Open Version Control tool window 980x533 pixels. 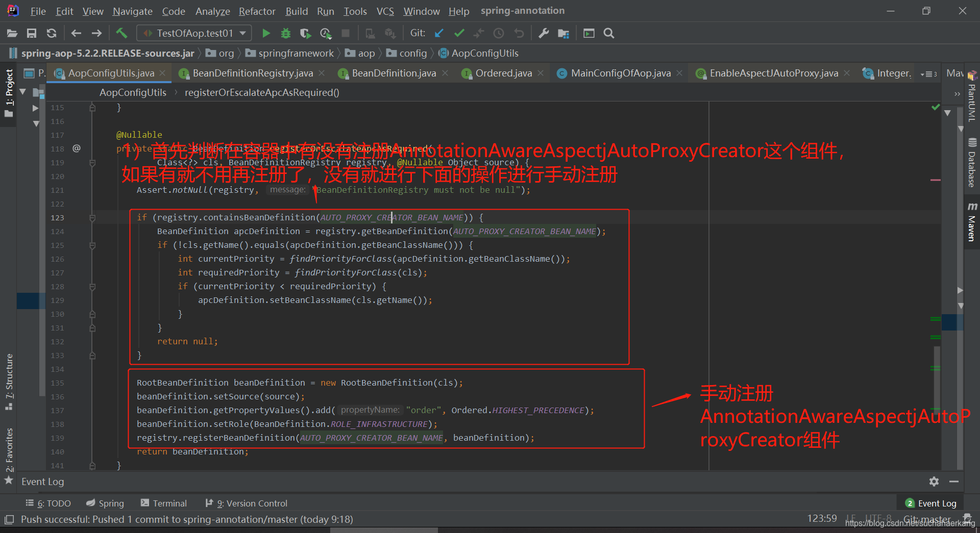point(247,503)
